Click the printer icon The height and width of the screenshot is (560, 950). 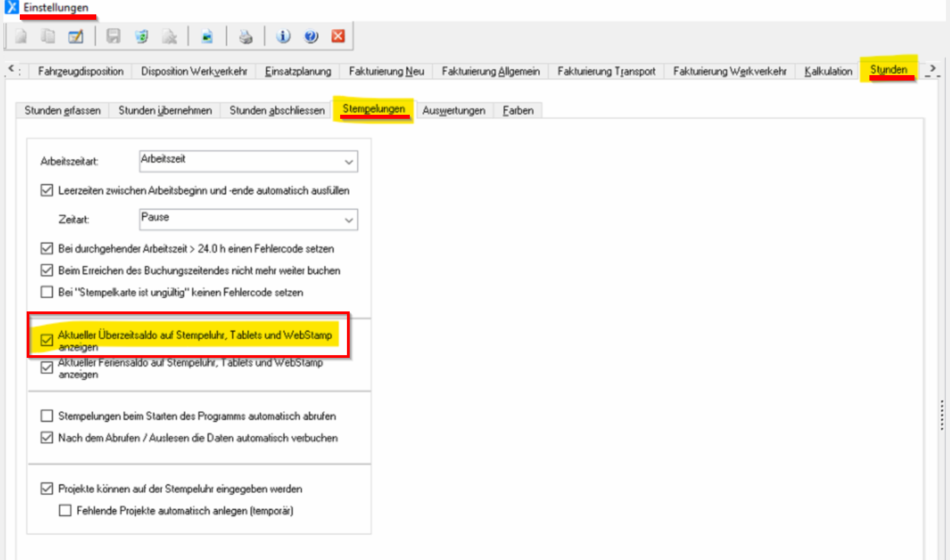[x=245, y=37]
